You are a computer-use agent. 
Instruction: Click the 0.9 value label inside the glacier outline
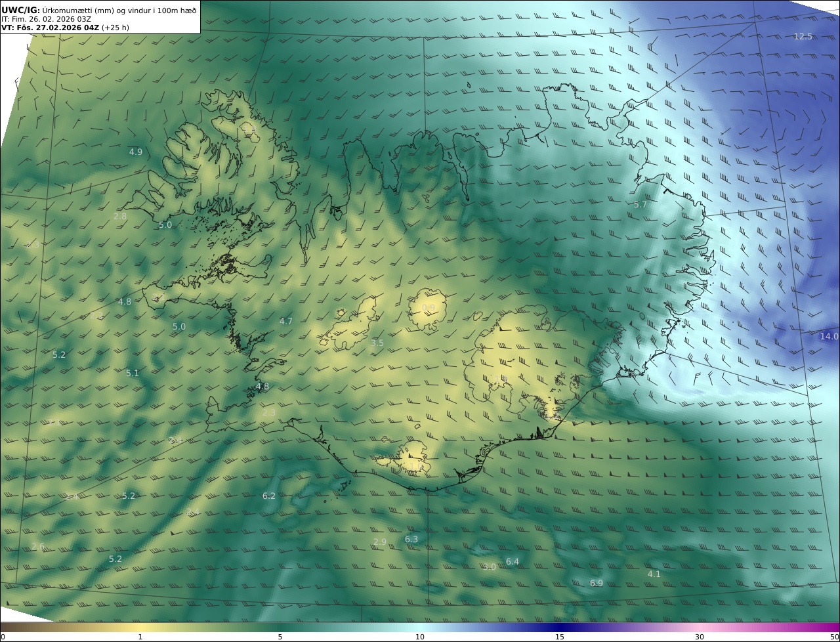coord(429,307)
